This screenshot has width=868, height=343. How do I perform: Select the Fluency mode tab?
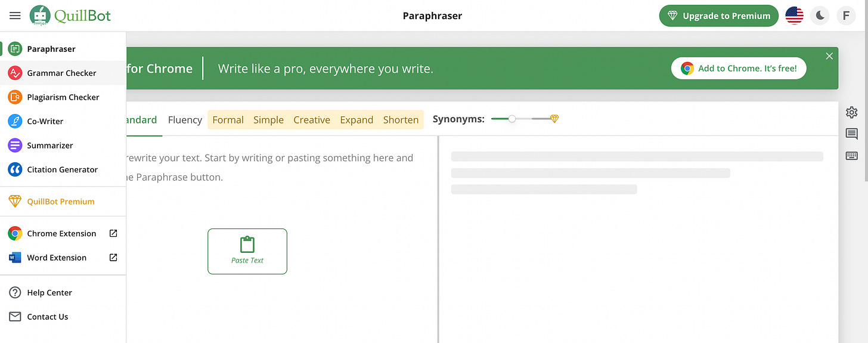pos(185,120)
